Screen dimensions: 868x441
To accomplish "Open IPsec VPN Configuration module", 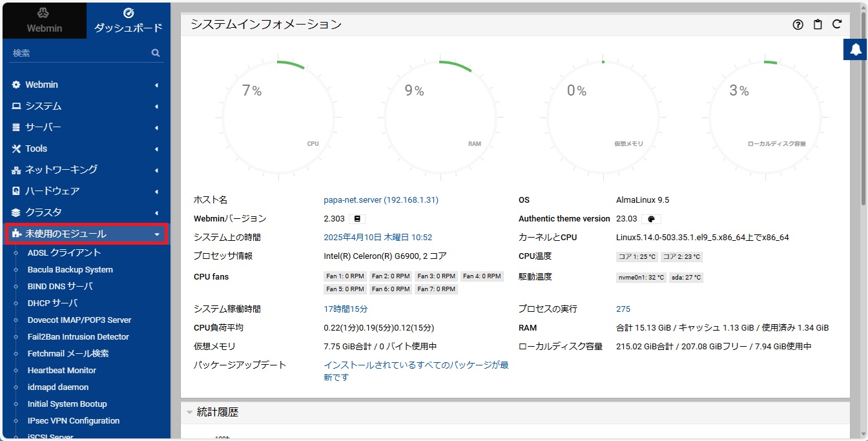I will tap(74, 420).
